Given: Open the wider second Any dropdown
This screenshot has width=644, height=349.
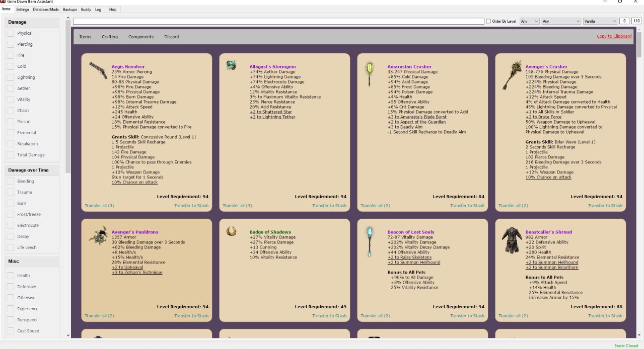Looking at the screenshot, I should (x=561, y=21).
